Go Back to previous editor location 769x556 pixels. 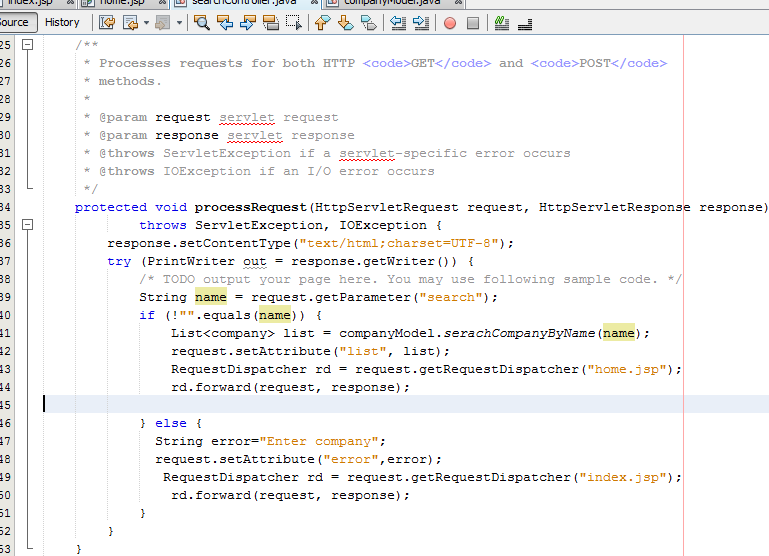(130, 23)
